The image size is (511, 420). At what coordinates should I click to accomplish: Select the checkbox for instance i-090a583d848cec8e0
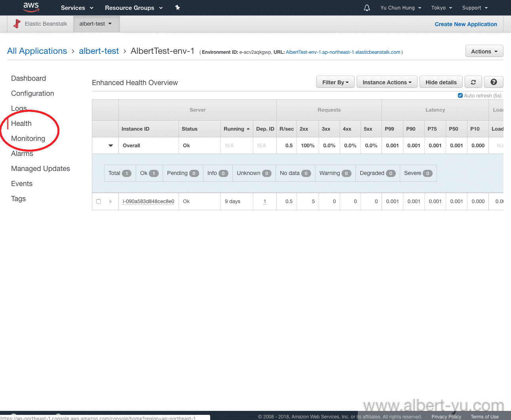99,201
